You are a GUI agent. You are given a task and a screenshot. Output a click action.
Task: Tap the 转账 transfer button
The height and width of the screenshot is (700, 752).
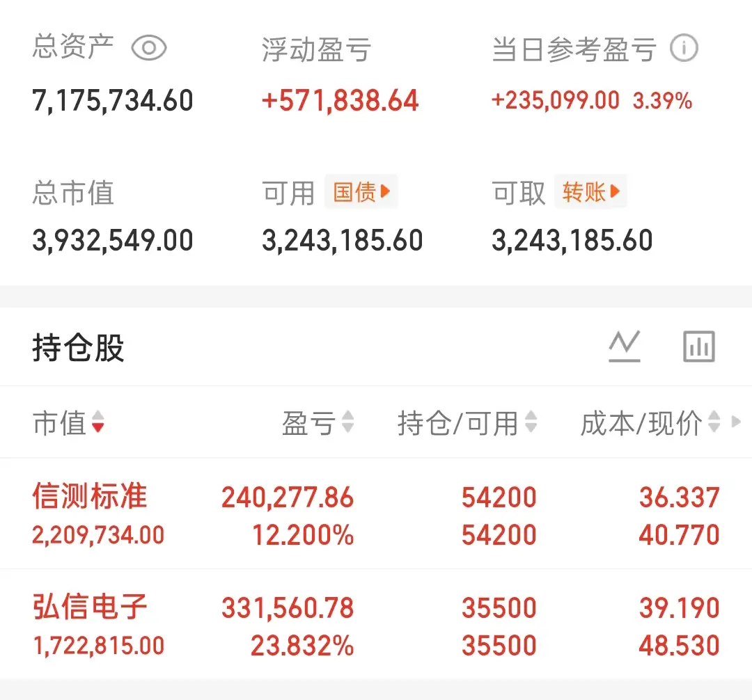591,191
